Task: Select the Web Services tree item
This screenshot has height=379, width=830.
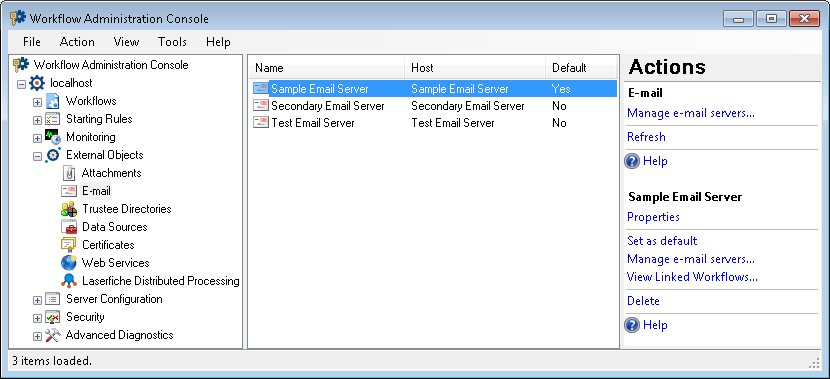Action: click(115, 263)
